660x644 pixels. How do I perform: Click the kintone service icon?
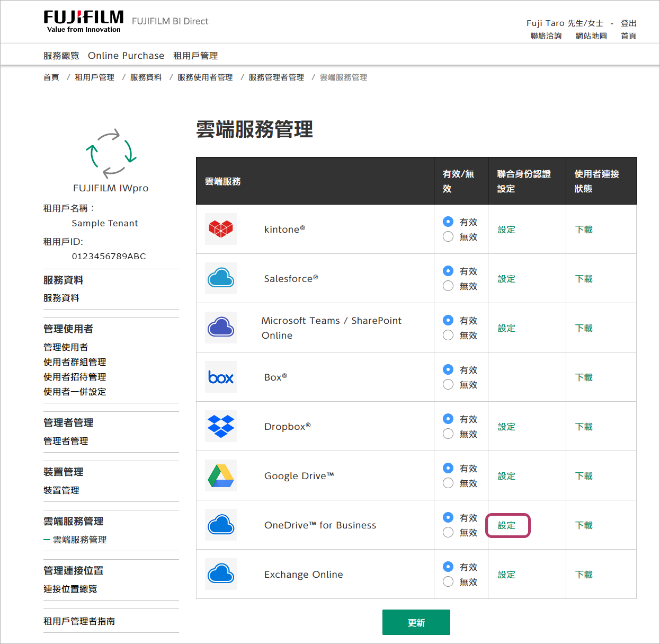pyautogui.click(x=221, y=229)
